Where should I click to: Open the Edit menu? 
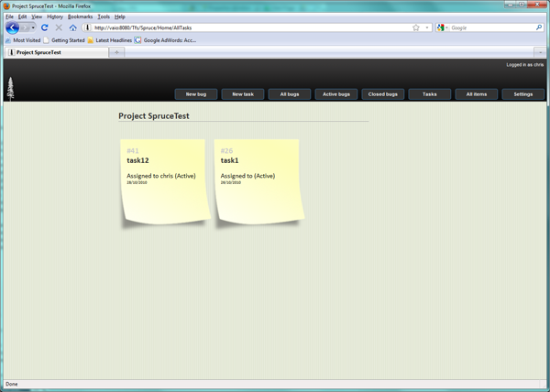click(x=22, y=16)
